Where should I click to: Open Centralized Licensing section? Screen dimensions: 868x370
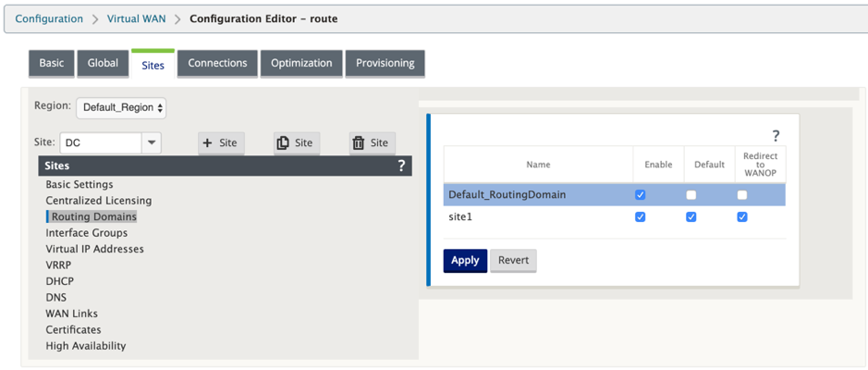click(x=99, y=200)
